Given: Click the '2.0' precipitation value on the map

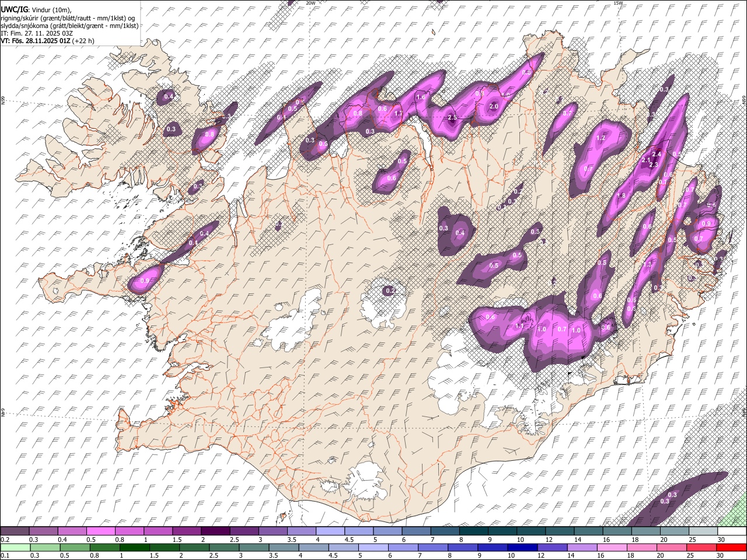Looking at the screenshot, I should click(x=494, y=107).
